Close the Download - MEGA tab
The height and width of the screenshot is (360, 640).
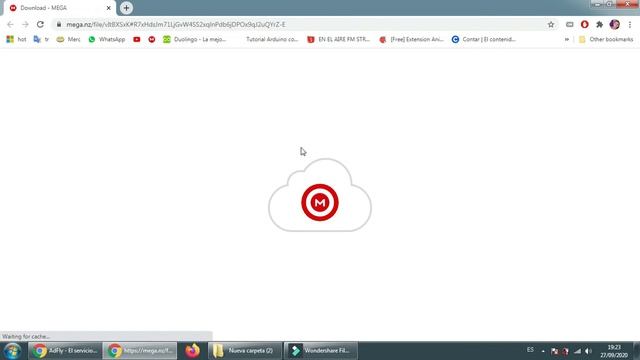[109, 8]
